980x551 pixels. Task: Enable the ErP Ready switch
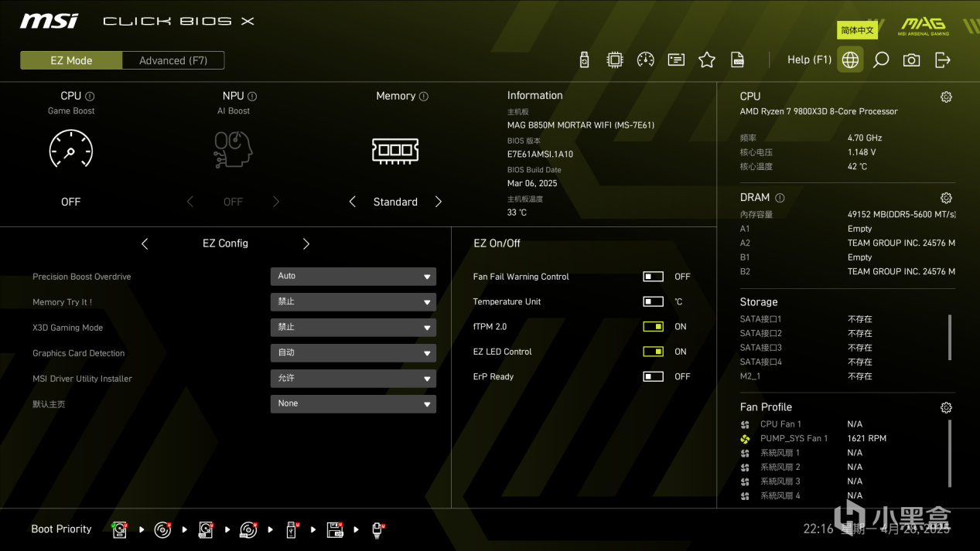[653, 377]
